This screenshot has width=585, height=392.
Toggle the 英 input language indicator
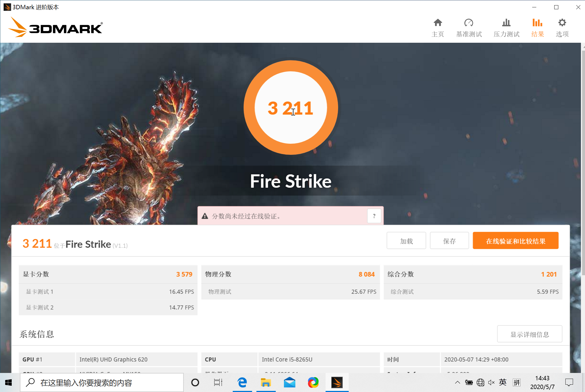tap(503, 382)
